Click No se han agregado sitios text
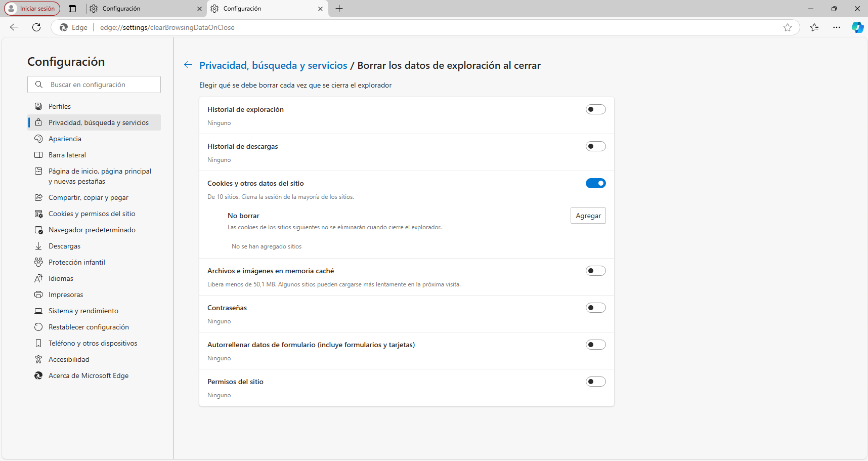Viewport: 868px width, 461px height. [x=267, y=246]
